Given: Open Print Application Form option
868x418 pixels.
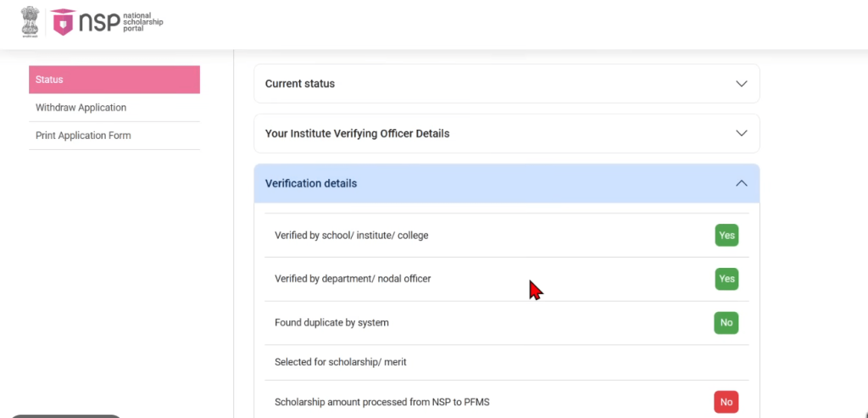Looking at the screenshot, I should (83, 136).
